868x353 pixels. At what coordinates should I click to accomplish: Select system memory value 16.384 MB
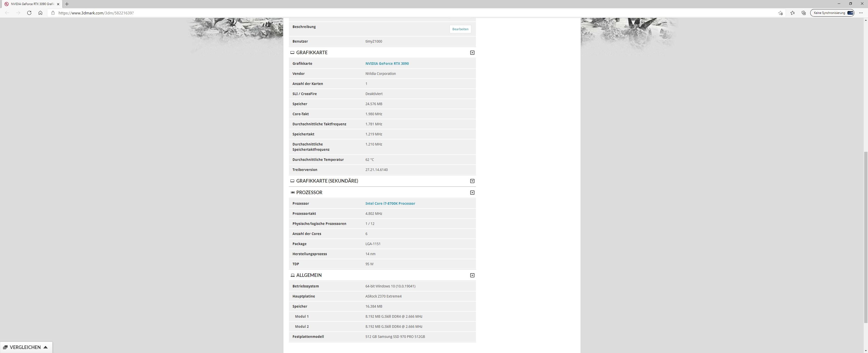(374, 307)
